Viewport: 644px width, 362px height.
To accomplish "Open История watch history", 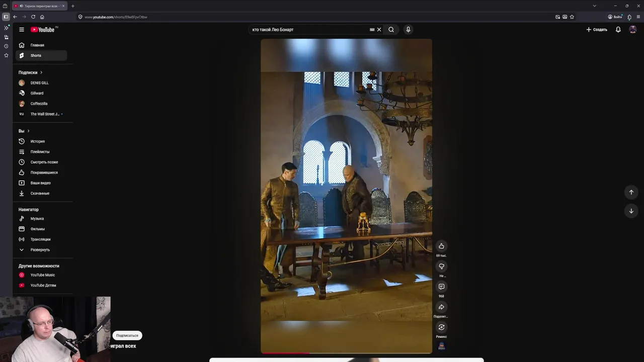I will coord(40,141).
